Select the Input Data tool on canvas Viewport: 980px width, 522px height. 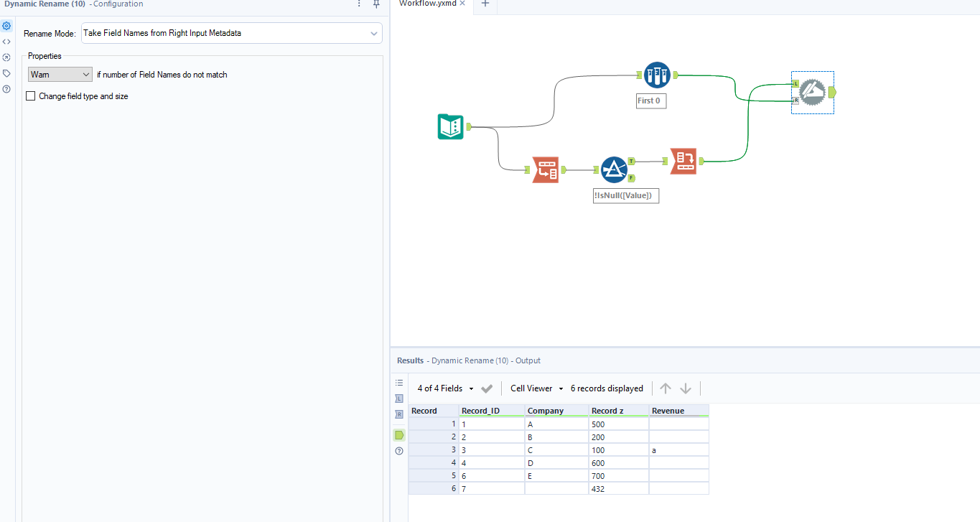[x=451, y=127]
